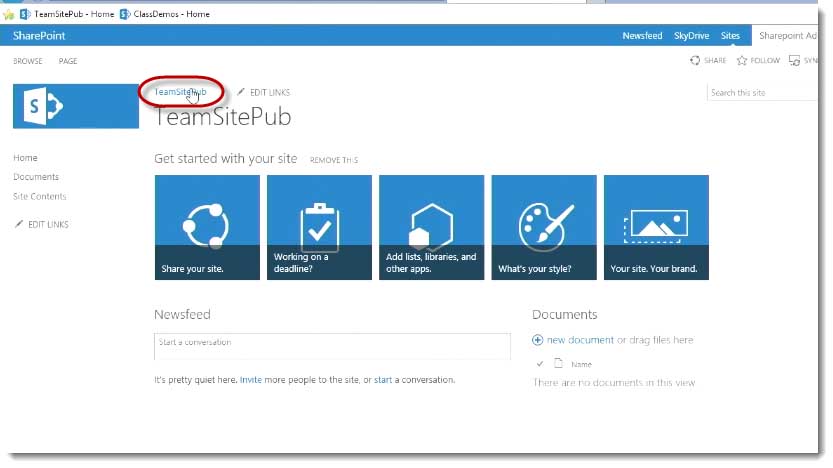The image size is (833, 468).
Task: Click the Follow star icon
Action: (742, 61)
